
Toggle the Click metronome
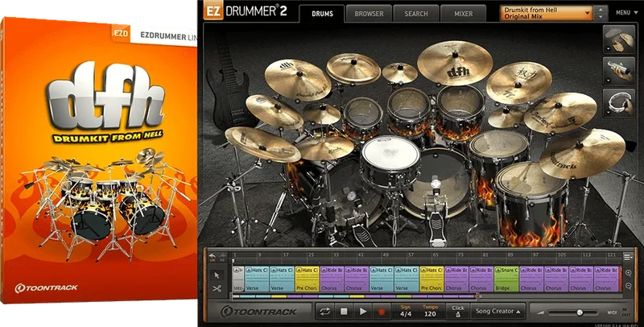[457, 312]
